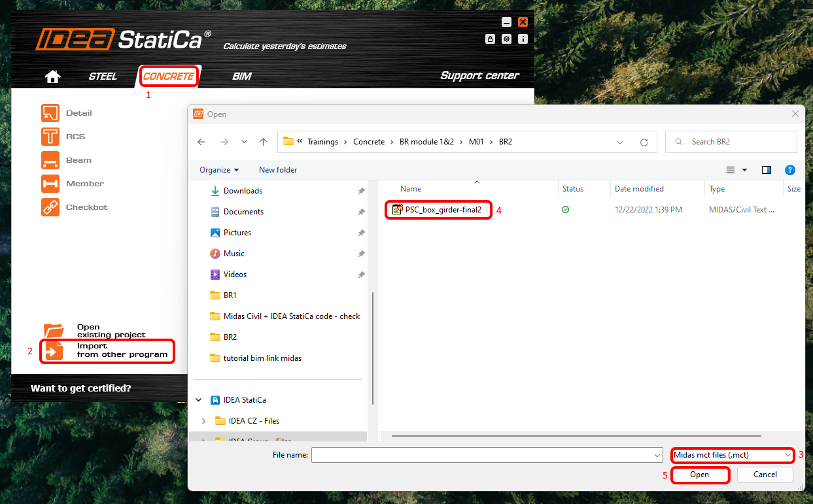Open the info icon in IDEA StatiCa

pos(523,39)
